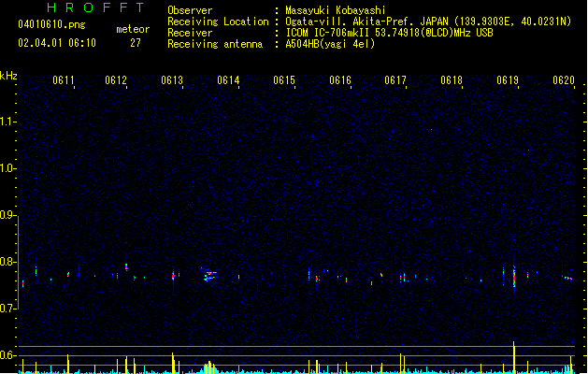Click the multi-line meteor echo cluster before 0614

(x=209, y=275)
